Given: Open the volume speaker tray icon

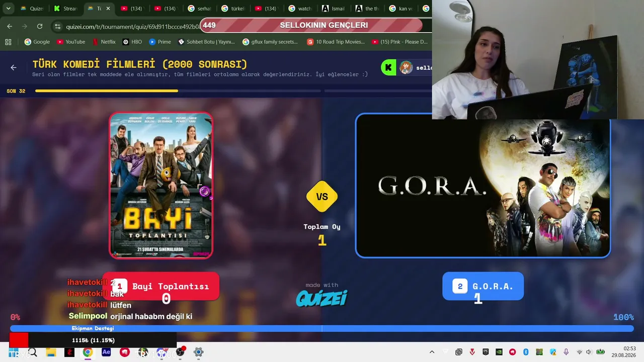Looking at the screenshot, I should [x=589, y=352].
